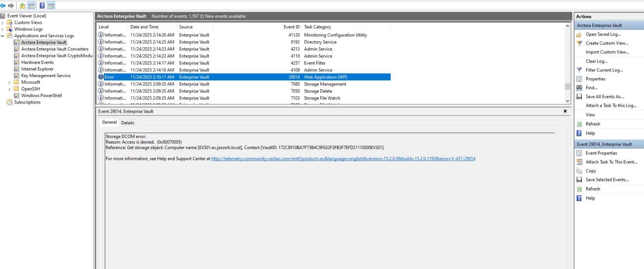Click Open Saved Log action
This screenshot has height=269, width=644.
[x=603, y=34]
